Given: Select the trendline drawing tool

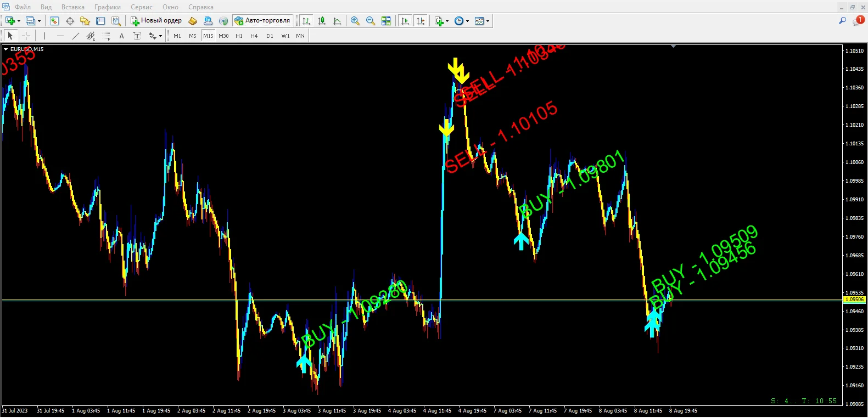Looking at the screenshot, I should (x=76, y=36).
